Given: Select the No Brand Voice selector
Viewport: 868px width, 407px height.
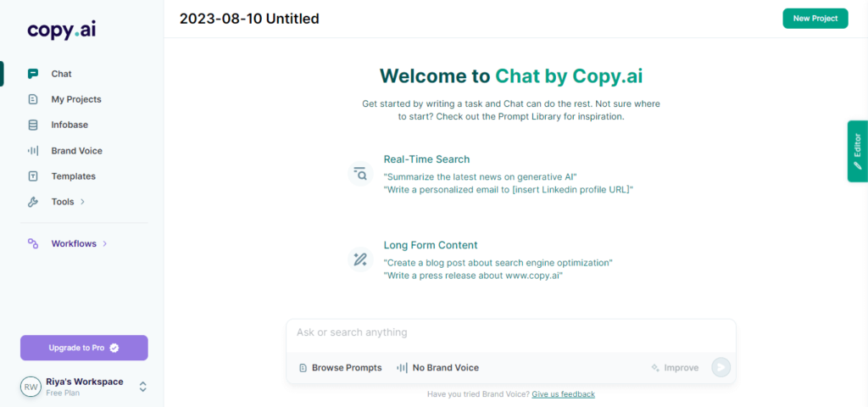Looking at the screenshot, I should coord(438,368).
